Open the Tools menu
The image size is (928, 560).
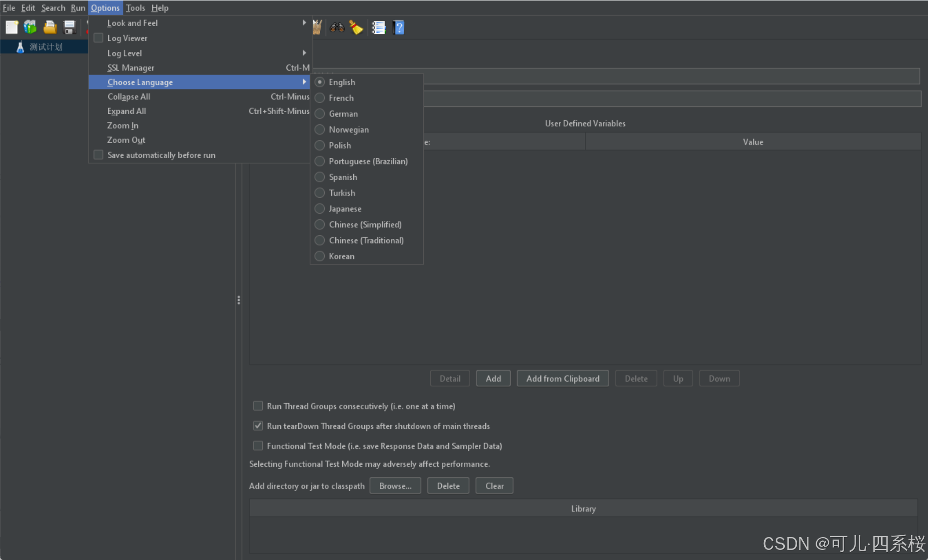click(135, 8)
